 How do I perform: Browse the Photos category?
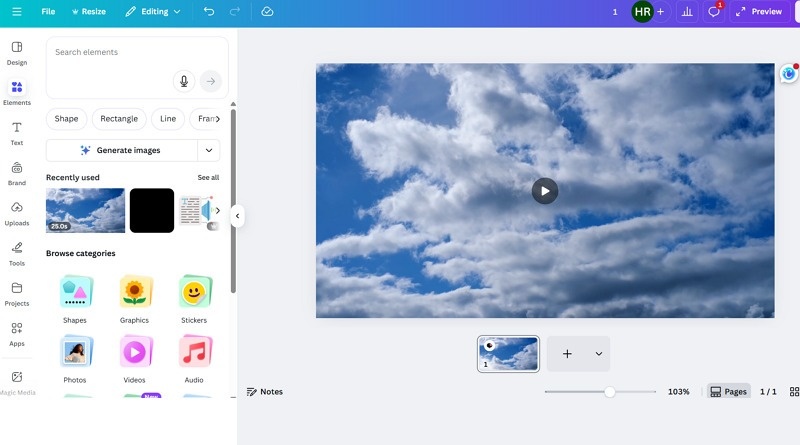pos(75,359)
